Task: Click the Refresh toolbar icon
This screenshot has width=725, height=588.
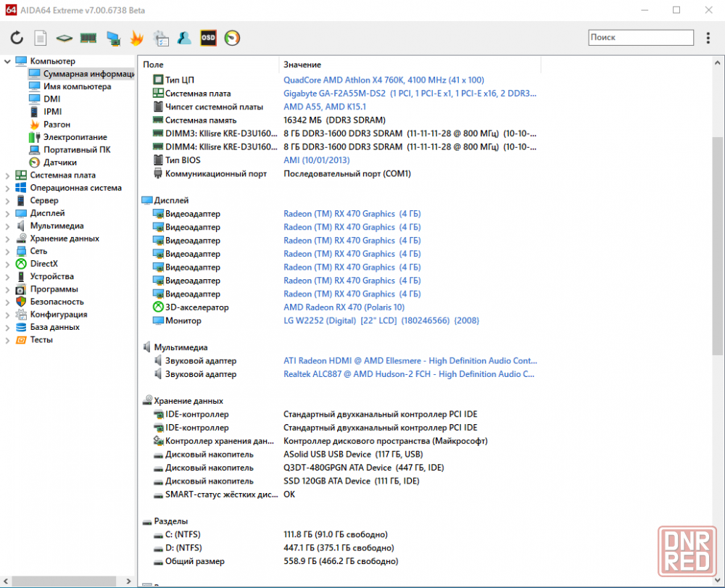Action: point(17,38)
